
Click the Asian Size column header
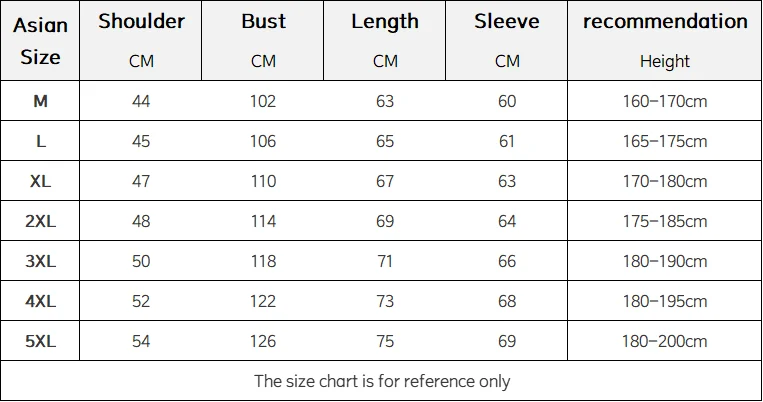[x=40, y=40]
